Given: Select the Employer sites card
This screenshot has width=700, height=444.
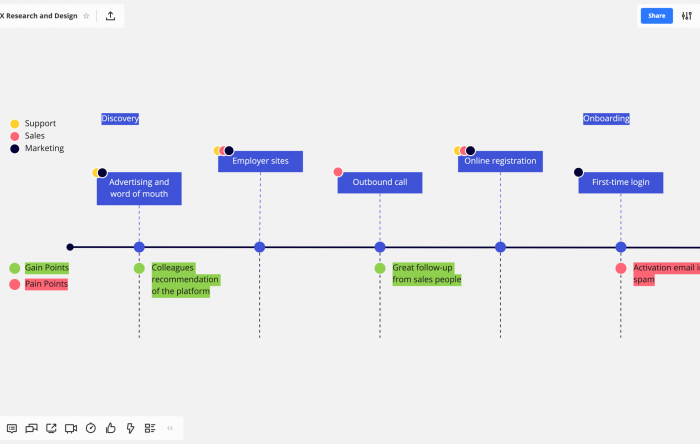Looking at the screenshot, I should 260,161.
